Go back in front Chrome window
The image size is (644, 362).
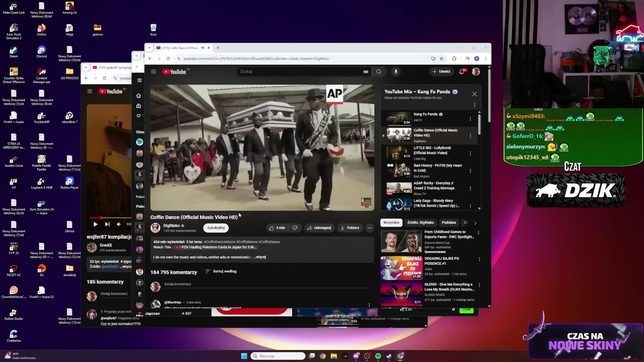point(149,58)
